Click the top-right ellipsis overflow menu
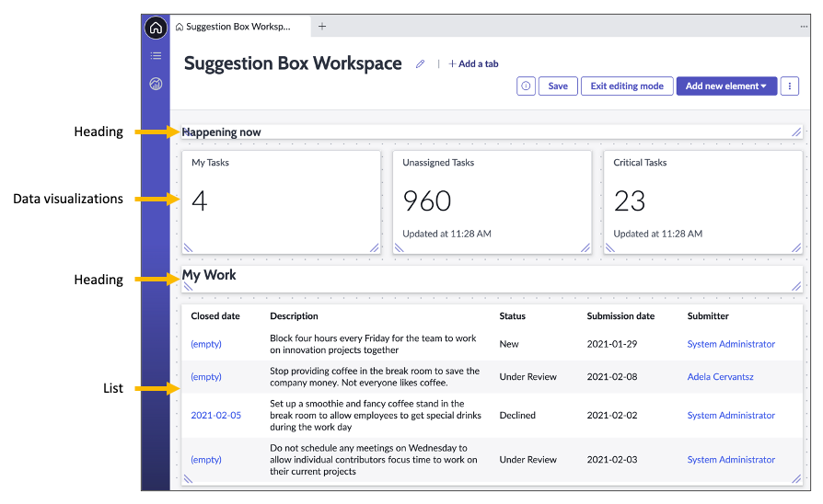Screen dimensions: 823x504 [x=804, y=27]
